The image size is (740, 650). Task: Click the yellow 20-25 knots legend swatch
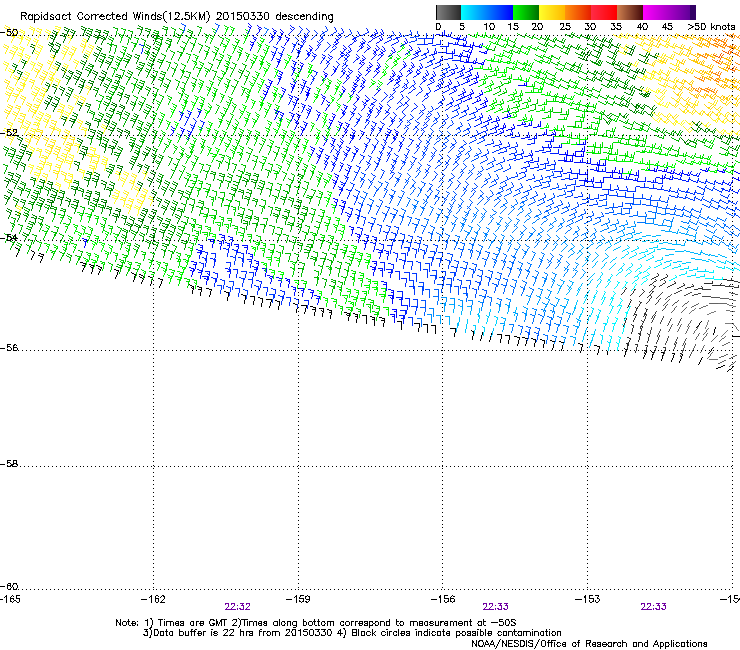click(x=552, y=12)
